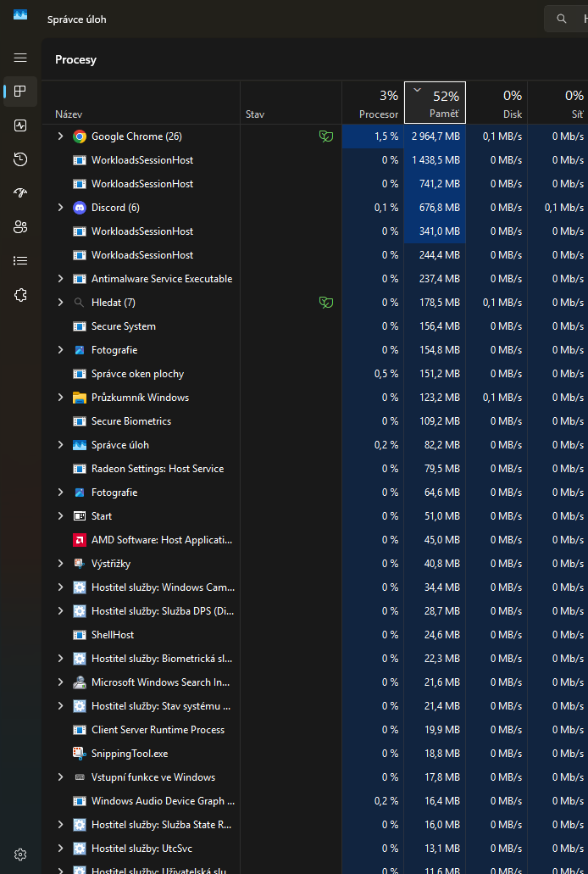
Task: Click the 0,1 Mb/s network value for Discord
Action: click(x=564, y=208)
